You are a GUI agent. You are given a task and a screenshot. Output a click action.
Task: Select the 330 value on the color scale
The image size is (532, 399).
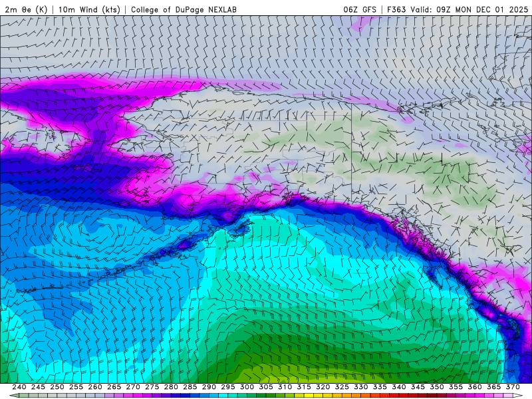pyautogui.click(x=361, y=387)
